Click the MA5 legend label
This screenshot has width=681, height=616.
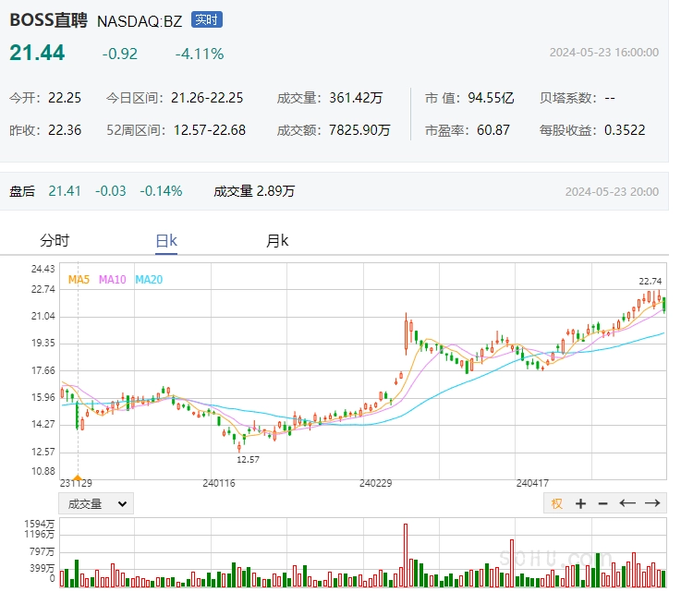point(79,280)
